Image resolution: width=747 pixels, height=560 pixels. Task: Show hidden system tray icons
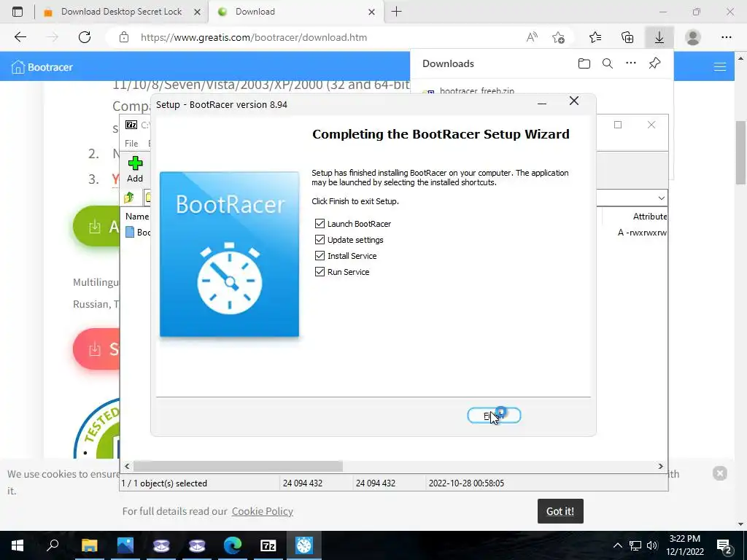pos(617,545)
